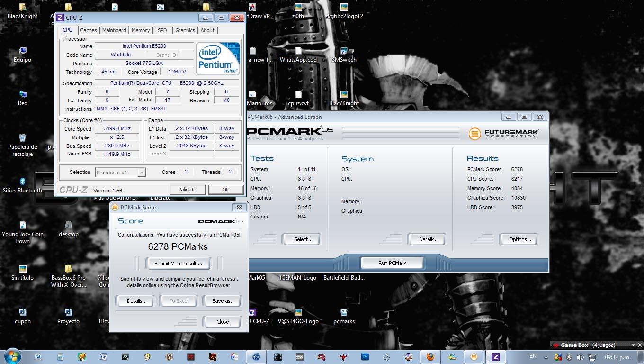Screen dimensions: 644x364
Task: Open Sitios Bluetooth desktop icon
Action: pyautogui.click(x=22, y=185)
